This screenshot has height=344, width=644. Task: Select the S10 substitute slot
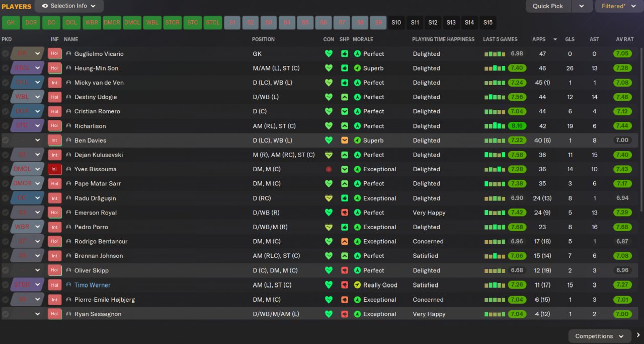pyautogui.click(x=396, y=23)
